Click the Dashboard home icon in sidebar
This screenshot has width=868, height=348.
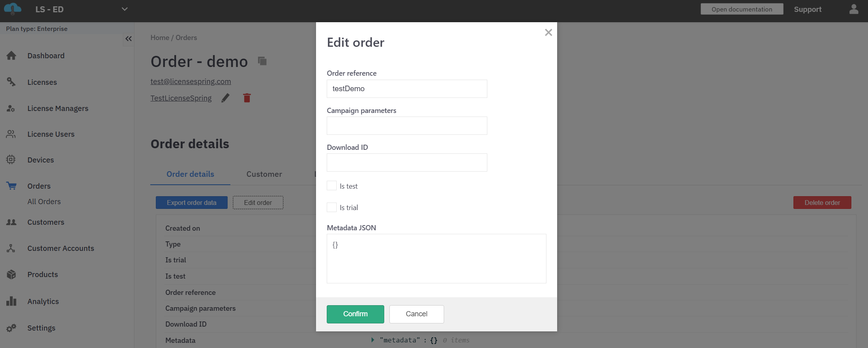coord(11,56)
